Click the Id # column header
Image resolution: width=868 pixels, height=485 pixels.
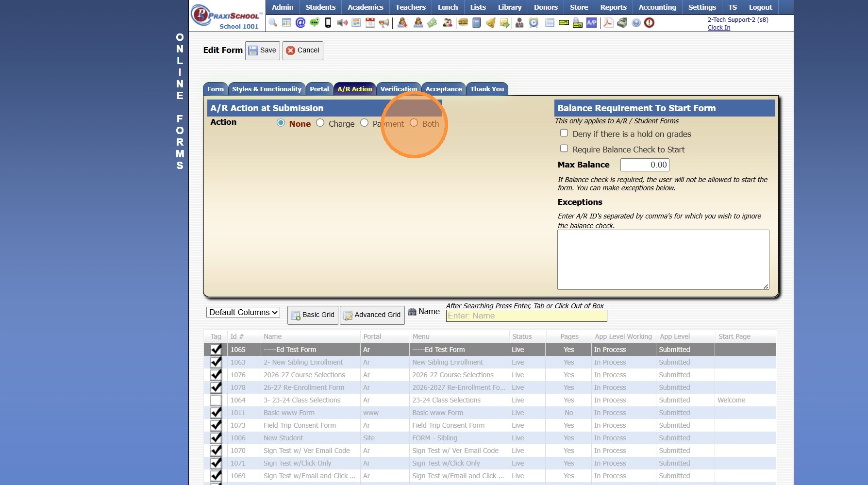[237, 336]
